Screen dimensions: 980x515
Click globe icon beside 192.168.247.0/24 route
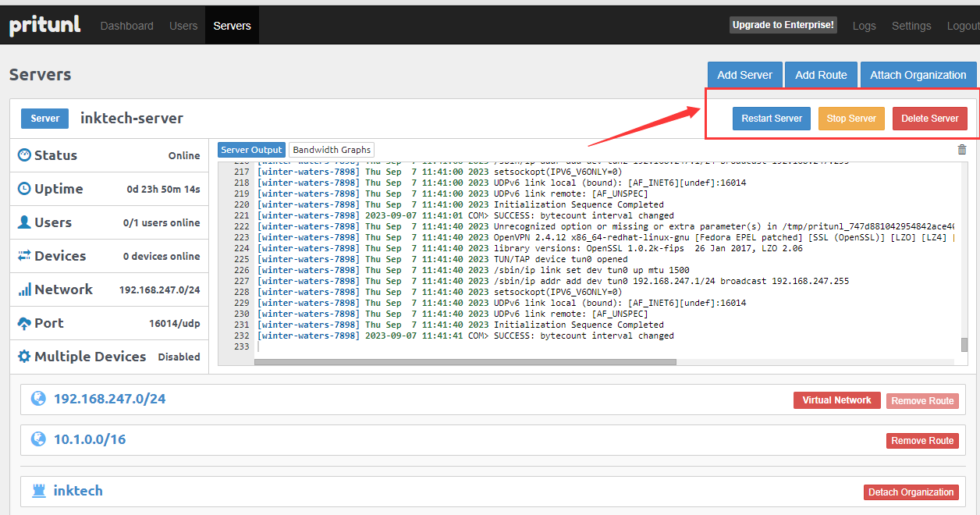point(38,399)
